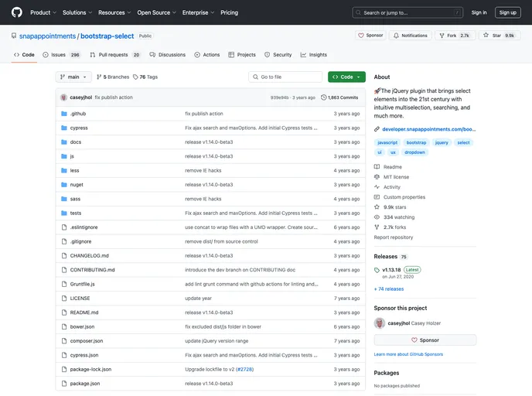The height and width of the screenshot is (396, 532).
Task: Open the main branch selector dropdown
Action: 73,77
